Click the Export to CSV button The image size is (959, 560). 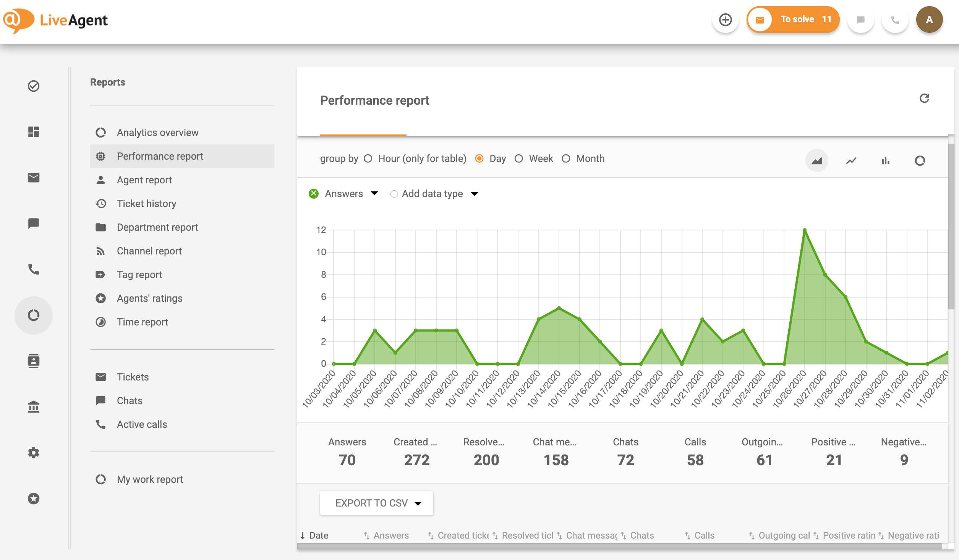[377, 503]
